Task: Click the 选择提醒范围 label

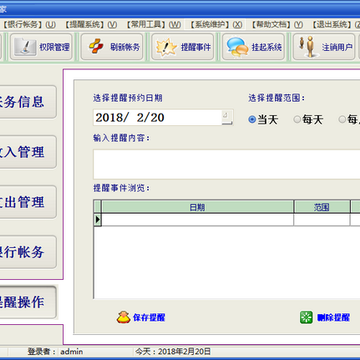Action: coord(277,98)
